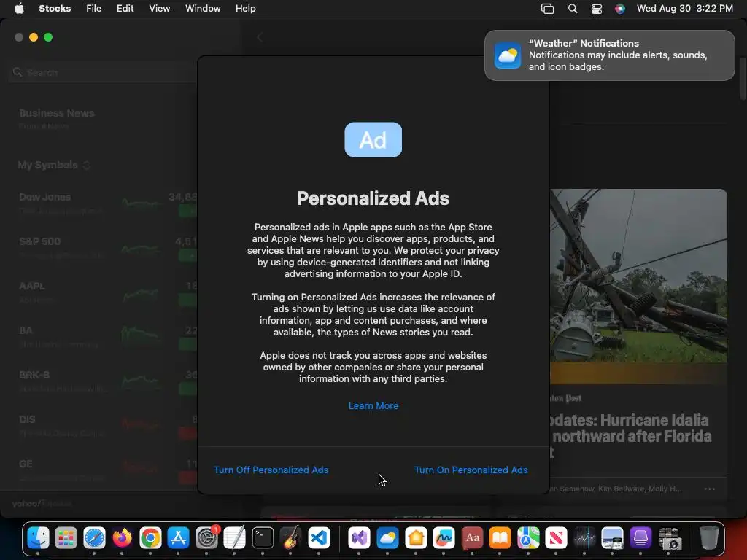Click the Weather Notifications banner
Viewport: 747px width, 560px height.
(609, 55)
